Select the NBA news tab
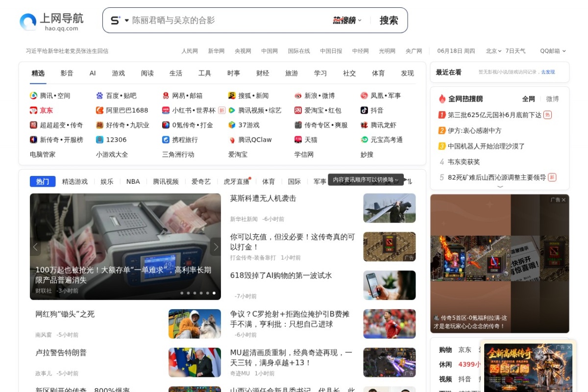 [133, 181]
